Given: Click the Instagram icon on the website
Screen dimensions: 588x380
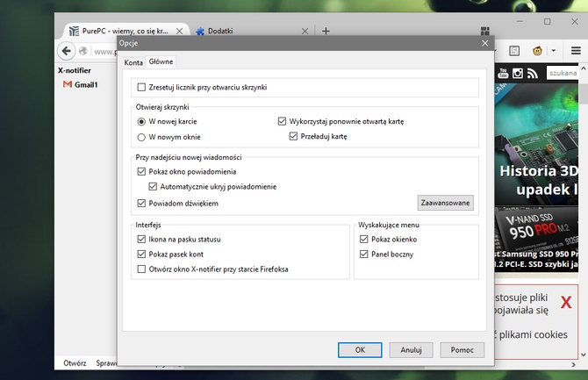Looking at the screenshot, I should 518,74.
